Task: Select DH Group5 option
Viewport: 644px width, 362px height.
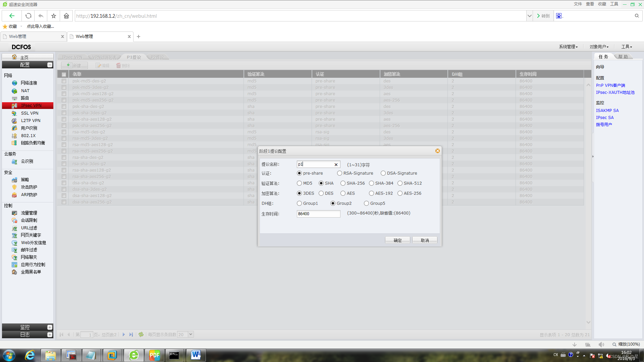Action: (x=366, y=203)
